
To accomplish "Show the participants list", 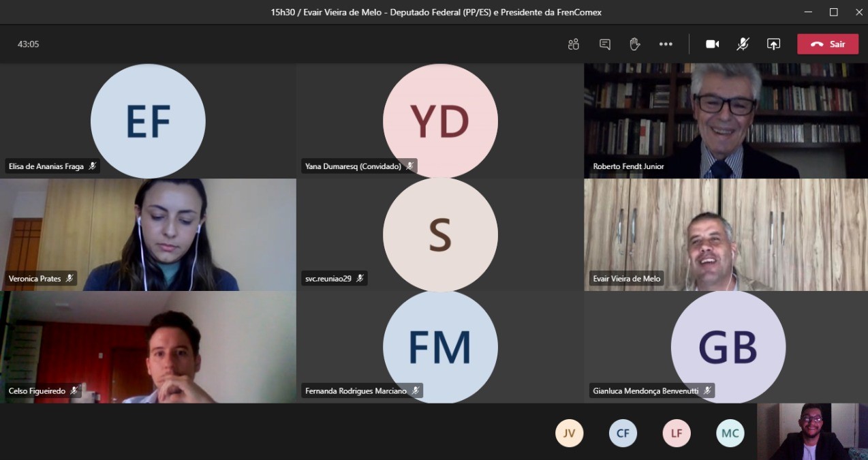I will [574, 44].
